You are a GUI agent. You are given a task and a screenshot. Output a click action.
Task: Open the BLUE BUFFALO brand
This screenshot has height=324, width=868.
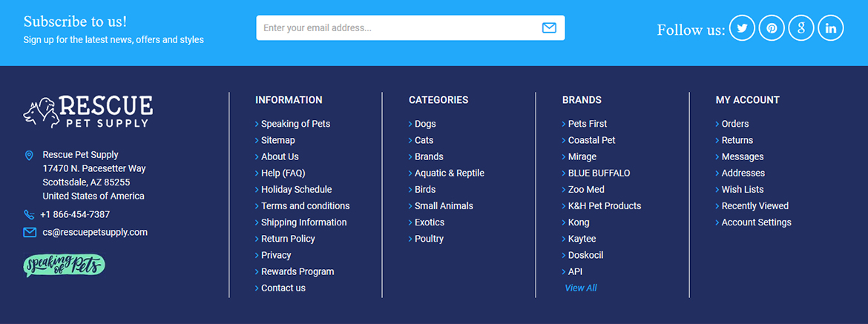pos(599,173)
